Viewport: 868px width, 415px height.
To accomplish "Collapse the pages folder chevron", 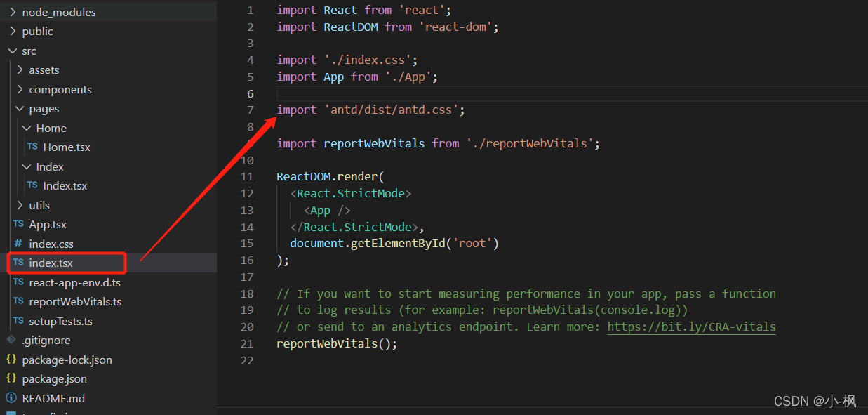I will (x=20, y=108).
